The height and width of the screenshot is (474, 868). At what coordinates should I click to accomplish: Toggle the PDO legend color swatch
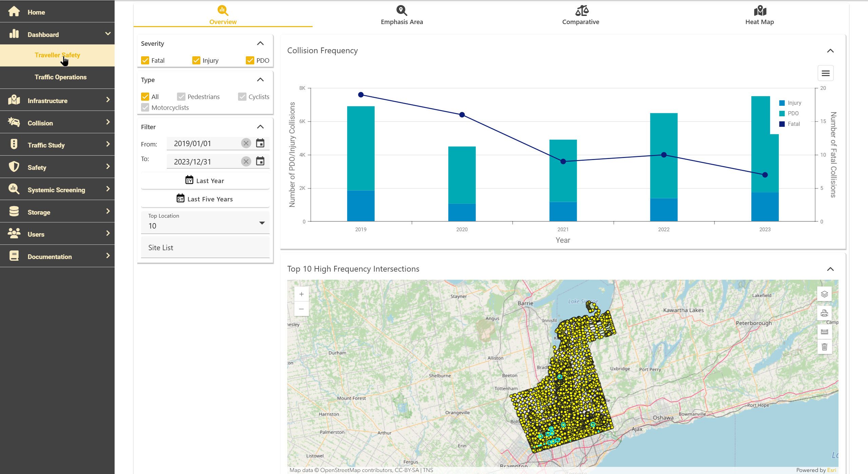point(782,113)
